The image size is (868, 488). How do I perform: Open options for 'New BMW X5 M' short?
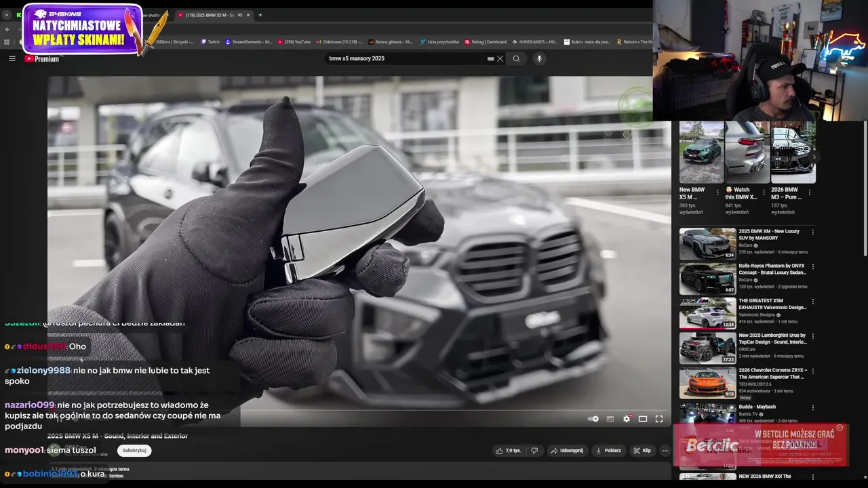tap(717, 192)
